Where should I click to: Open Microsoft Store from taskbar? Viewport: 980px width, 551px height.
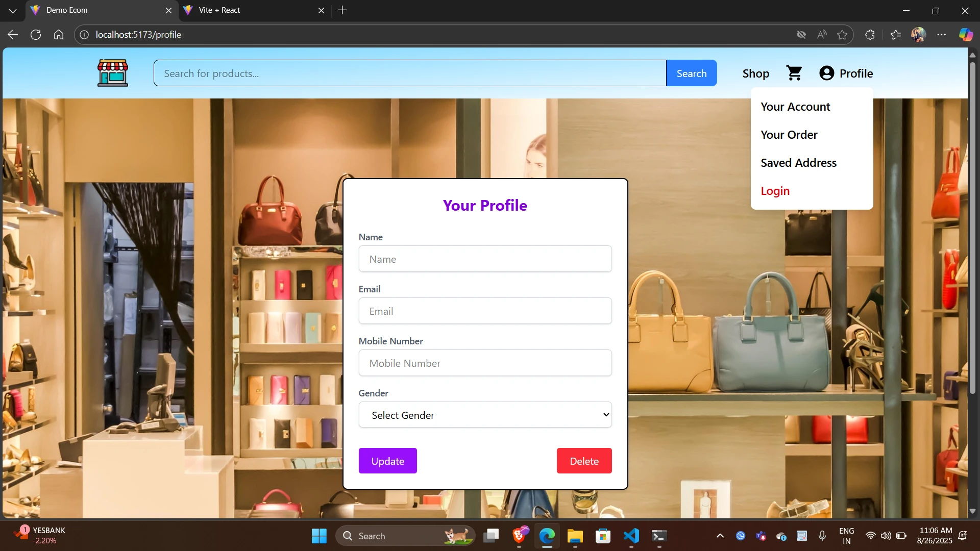pos(603,536)
